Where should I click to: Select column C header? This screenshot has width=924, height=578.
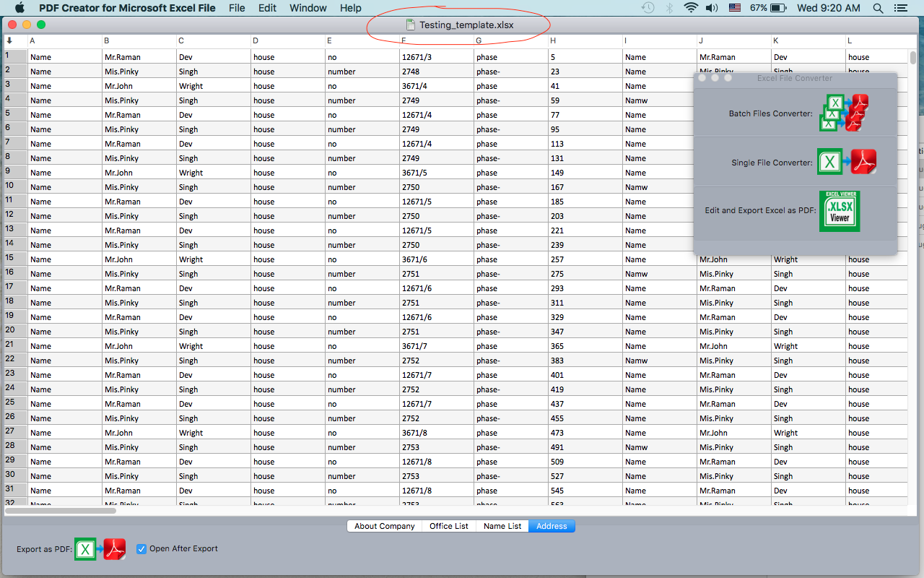214,41
